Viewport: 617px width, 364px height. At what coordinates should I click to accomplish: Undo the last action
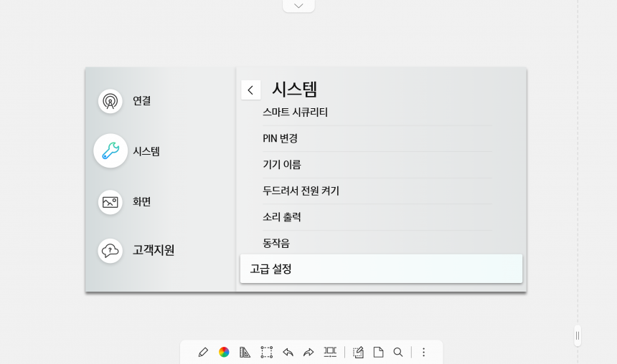pyautogui.click(x=288, y=352)
